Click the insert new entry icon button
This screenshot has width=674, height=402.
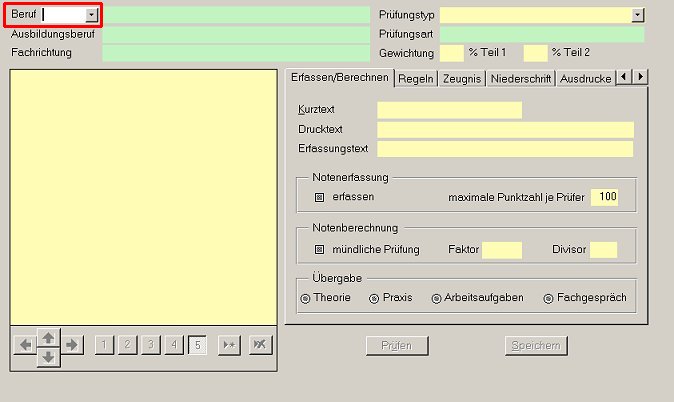[230, 345]
